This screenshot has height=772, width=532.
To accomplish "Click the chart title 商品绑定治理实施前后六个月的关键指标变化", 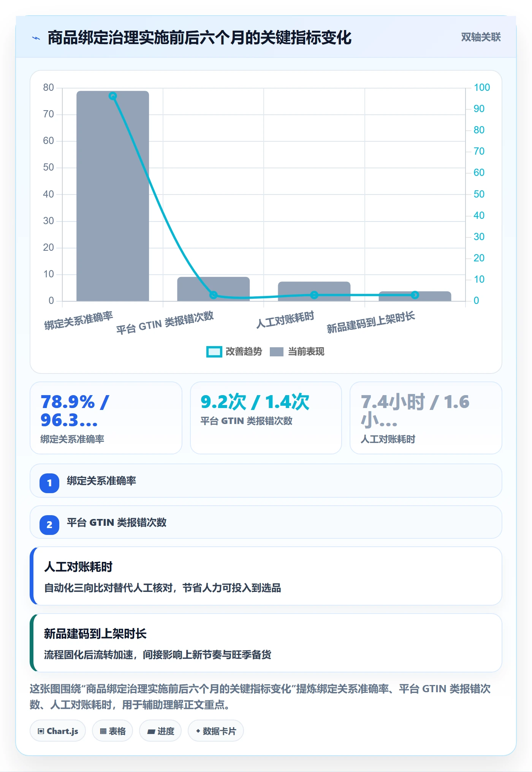I will coord(199,38).
